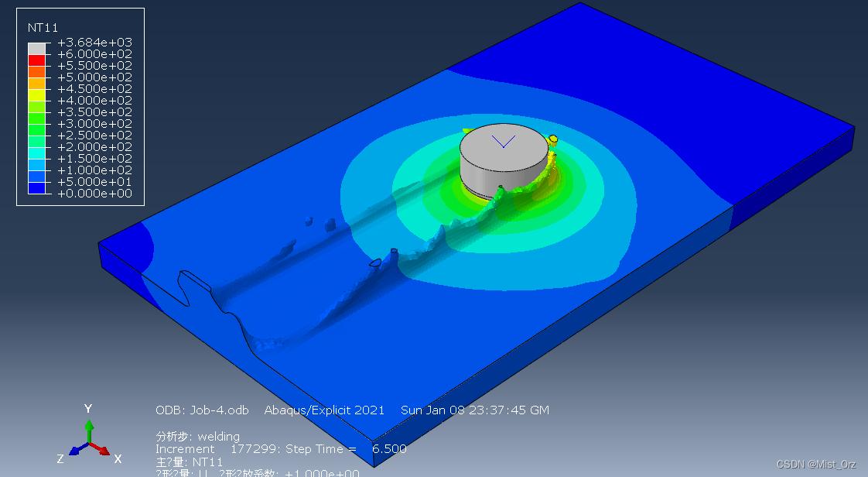Click the curled chip at the plate's front edge
This screenshot has height=477, width=868.
[193, 287]
